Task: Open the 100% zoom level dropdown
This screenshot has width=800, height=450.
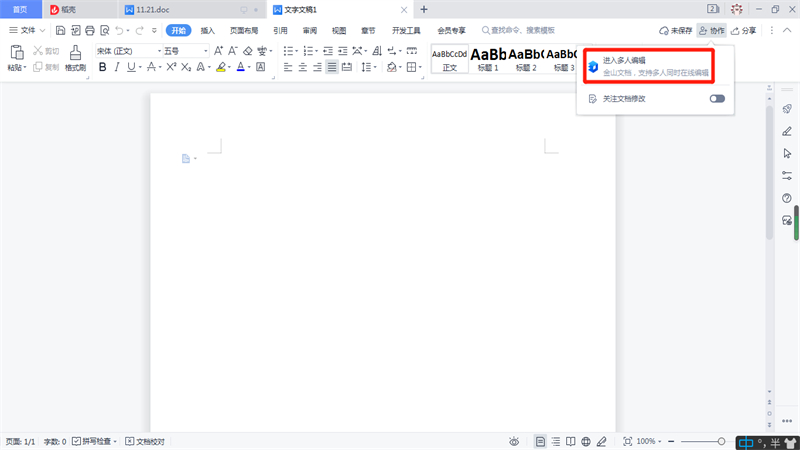Action: 650,441
